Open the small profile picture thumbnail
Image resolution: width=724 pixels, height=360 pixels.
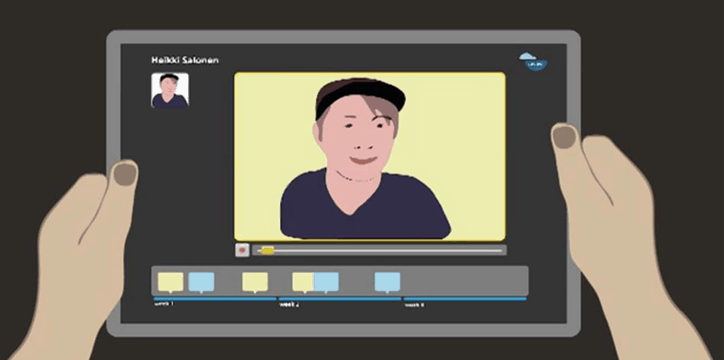point(170,90)
